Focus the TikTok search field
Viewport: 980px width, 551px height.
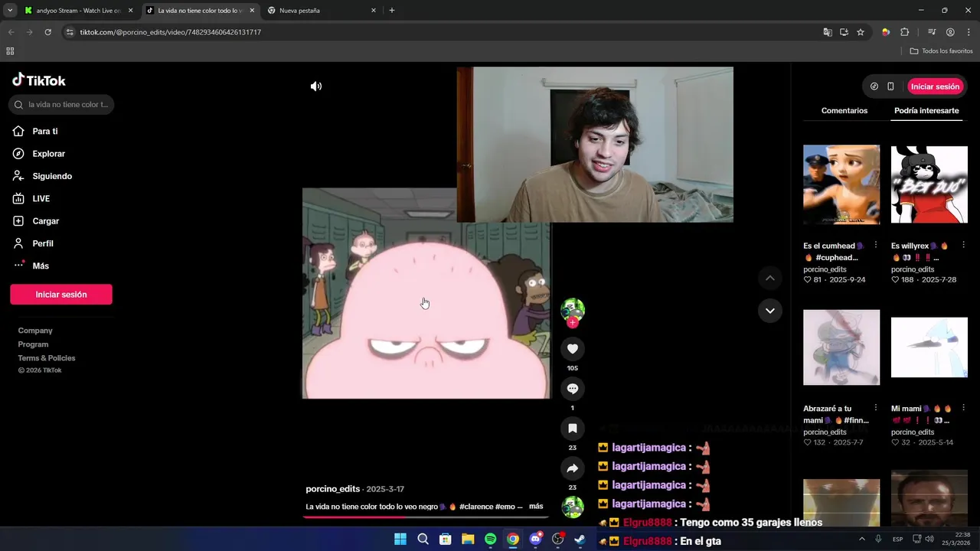61,105
